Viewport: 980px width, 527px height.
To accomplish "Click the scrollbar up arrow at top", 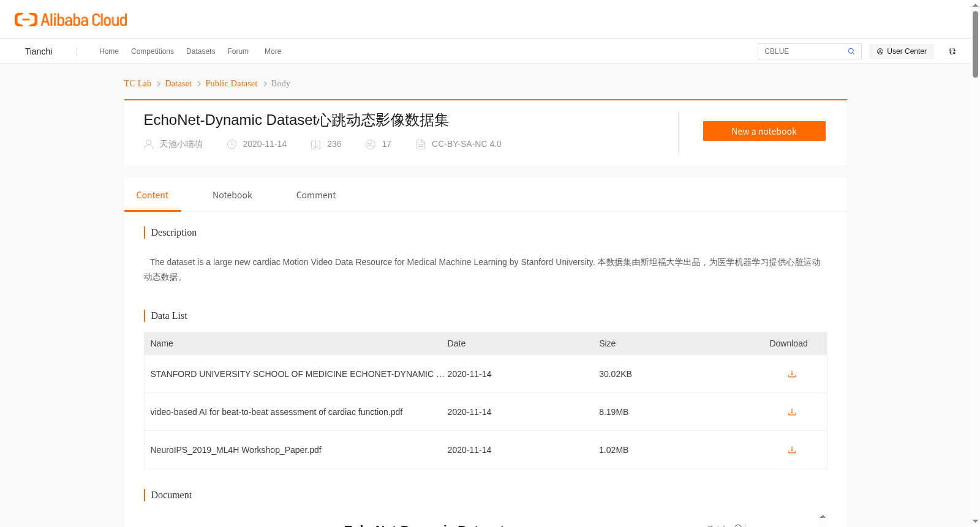I will 975,5.
